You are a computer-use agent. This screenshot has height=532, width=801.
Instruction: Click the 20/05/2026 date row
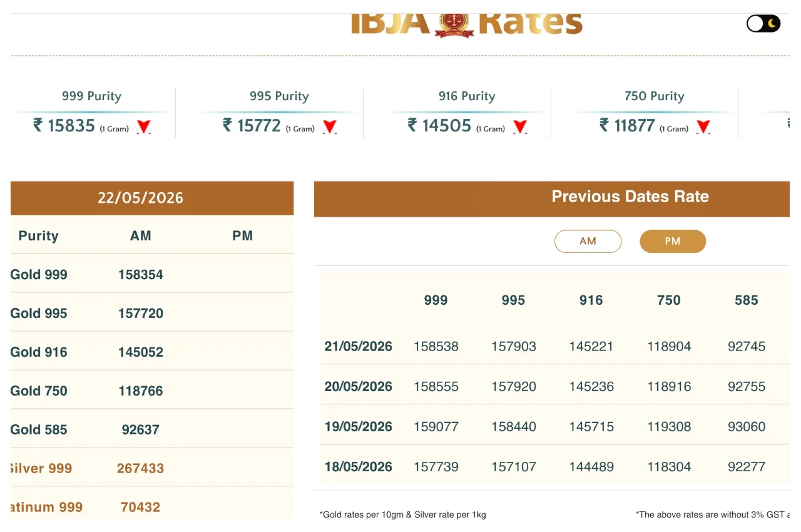point(358,387)
